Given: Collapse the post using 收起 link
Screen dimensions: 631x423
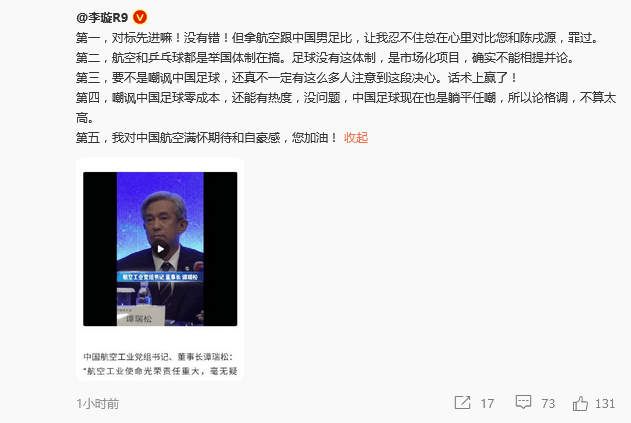Looking at the screenshot, I should click(356, 138).
